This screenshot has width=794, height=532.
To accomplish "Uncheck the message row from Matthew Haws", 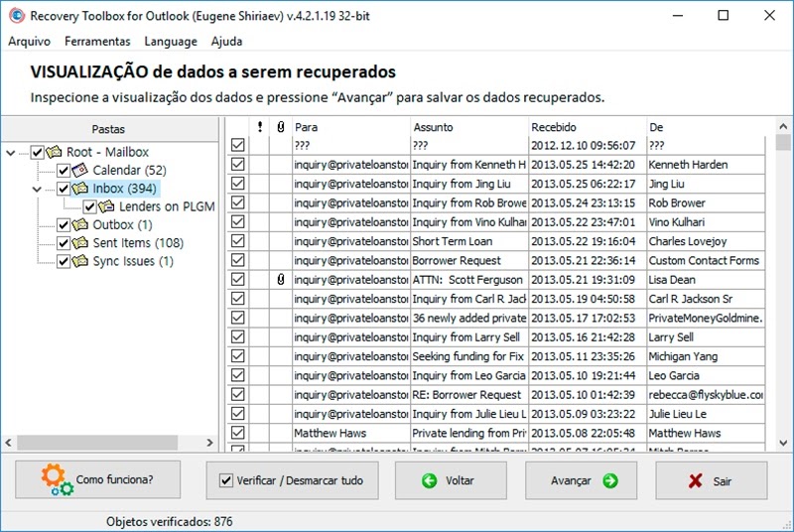I will click(x=238, y=433).
